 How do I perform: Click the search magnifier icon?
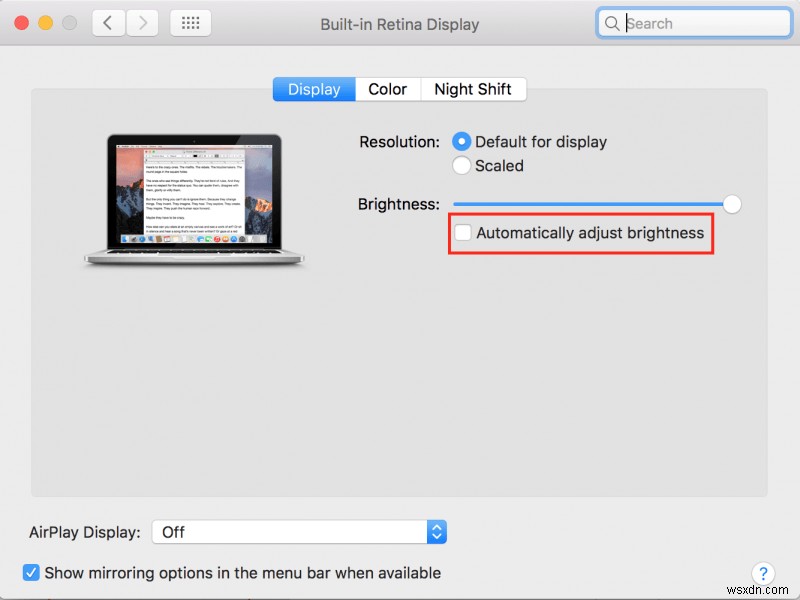[x=611, y=22]
